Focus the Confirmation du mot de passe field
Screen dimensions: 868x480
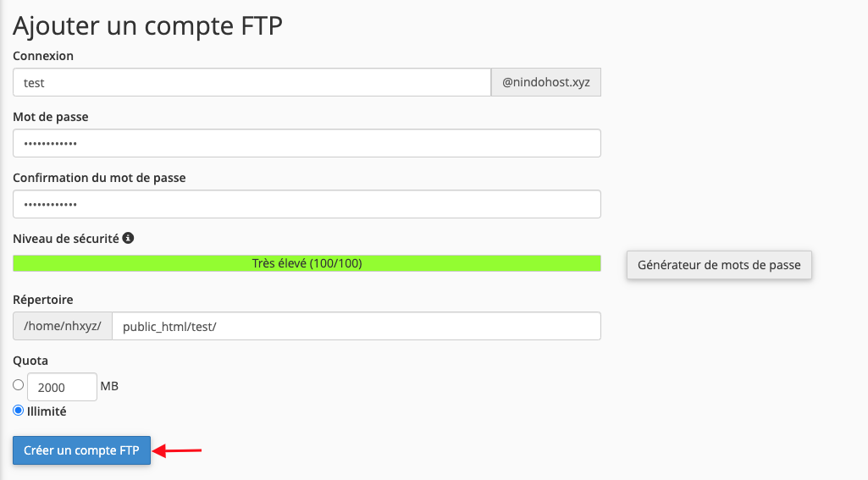(307, 204)
